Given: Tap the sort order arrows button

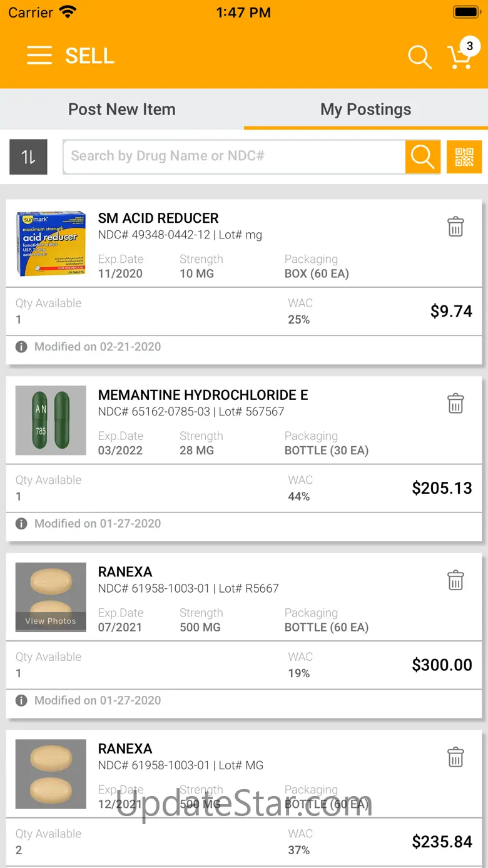Looking at the screenshot, I should [x=28, y=156].
